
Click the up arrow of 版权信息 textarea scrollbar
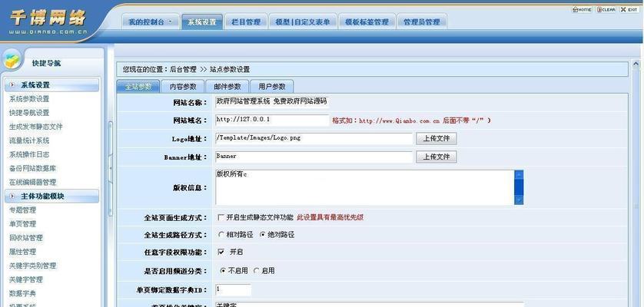[518, 176]
